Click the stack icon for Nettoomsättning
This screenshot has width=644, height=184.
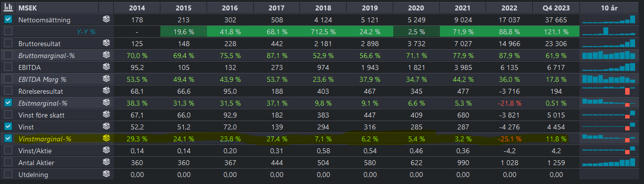click(x=106, y=20)
